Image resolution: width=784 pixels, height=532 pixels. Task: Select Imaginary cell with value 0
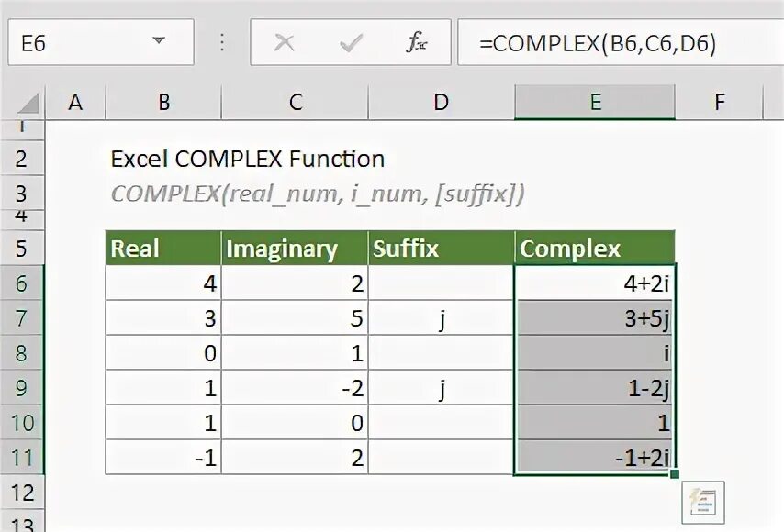(x=295, y=423)
